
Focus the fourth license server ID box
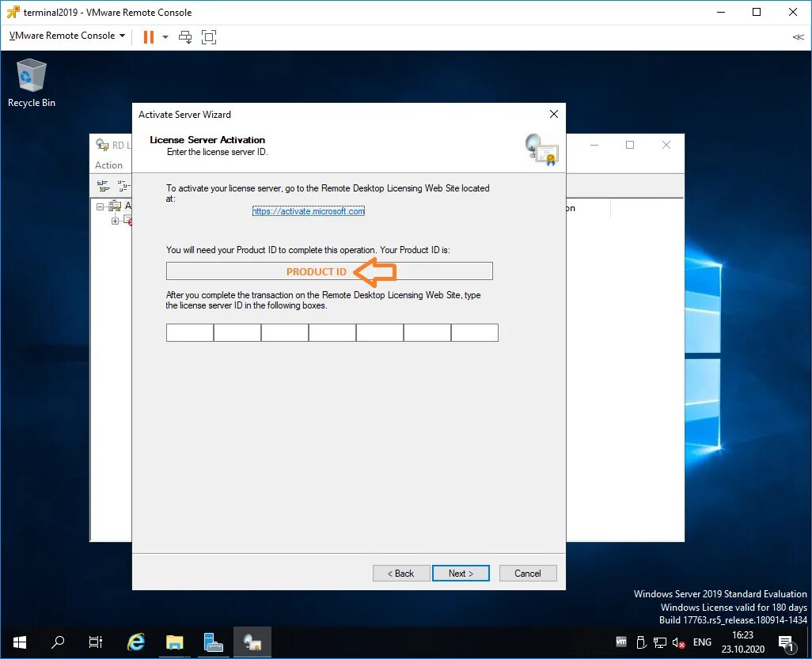pos(332,332)
